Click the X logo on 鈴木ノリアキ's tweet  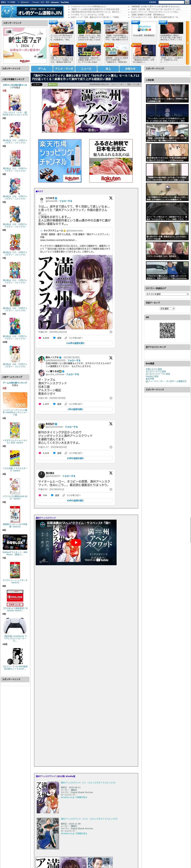point(111,358)
